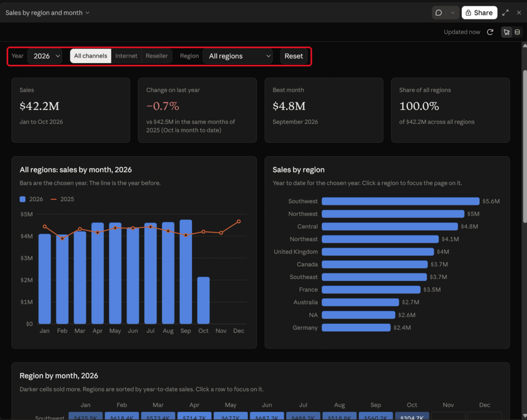This screenshot has height=420, width=527.
Task: Click the $5.6M Southwest value label
Action: click(491, 201)
